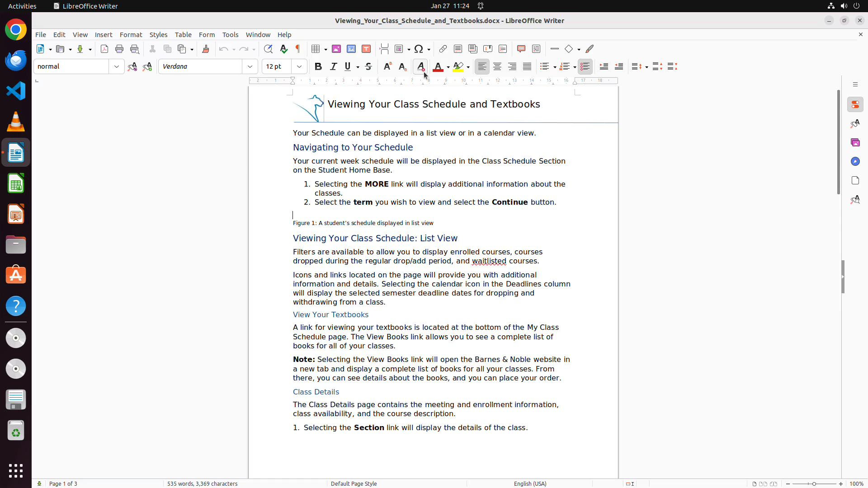Click the vertical document scrollbar
Viewport: 868px width, 488px height.
(839, 142)
